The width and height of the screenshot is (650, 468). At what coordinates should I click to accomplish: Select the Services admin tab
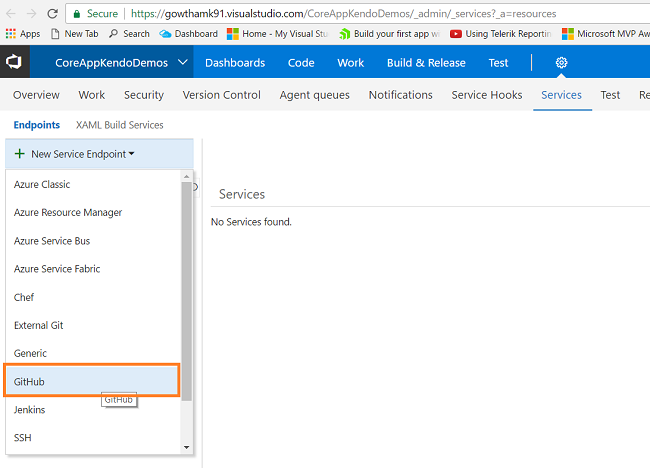[561, 95]
